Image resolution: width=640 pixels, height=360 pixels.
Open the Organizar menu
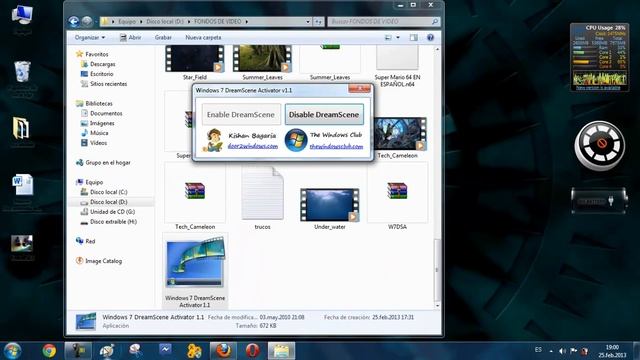pyautogui.click(x=90, y=38)
